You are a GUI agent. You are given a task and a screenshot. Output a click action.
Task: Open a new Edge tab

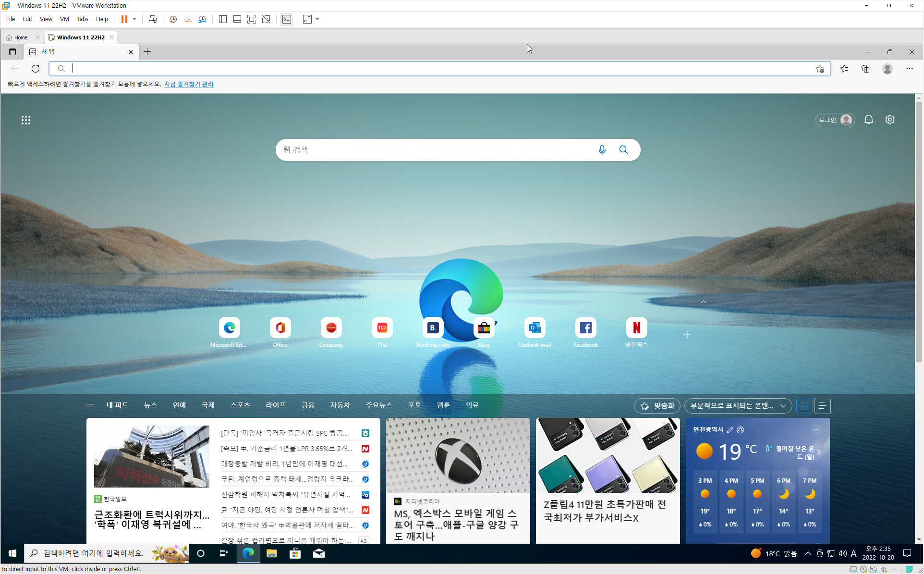[147, 52]
